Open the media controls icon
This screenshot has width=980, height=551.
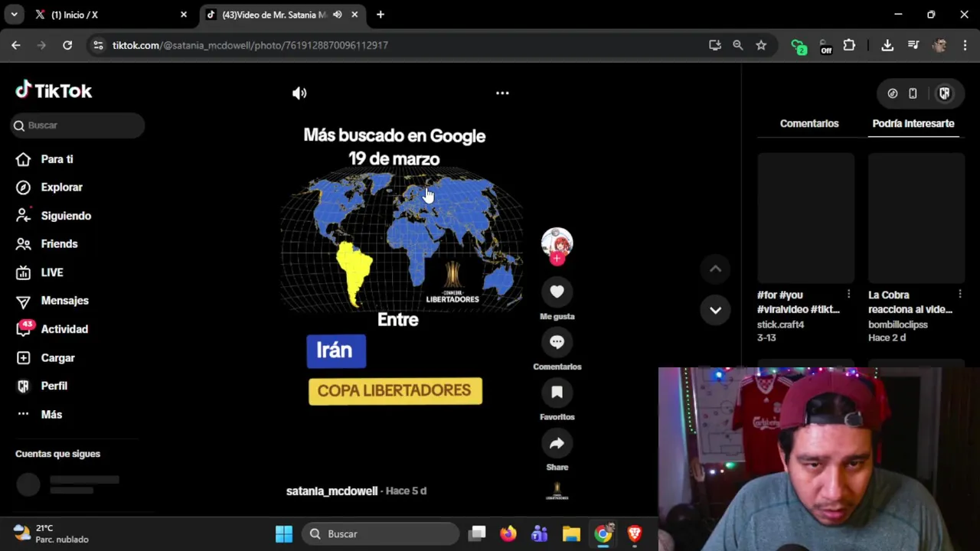913,45
